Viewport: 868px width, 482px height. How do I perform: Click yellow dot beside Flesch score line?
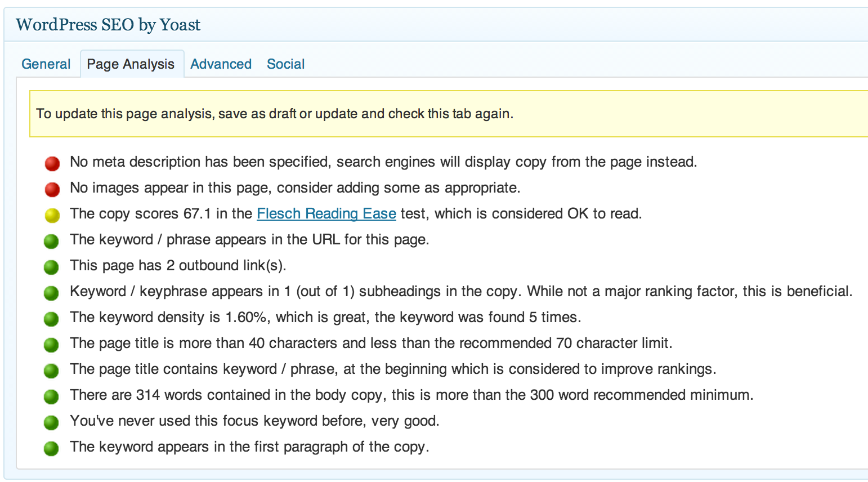52,216
